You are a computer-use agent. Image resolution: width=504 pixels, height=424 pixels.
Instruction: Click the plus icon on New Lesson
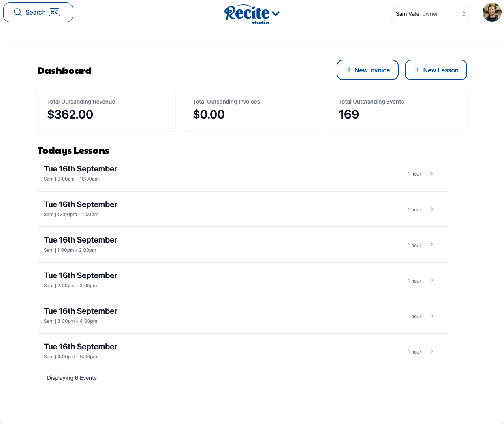[417, 70]
